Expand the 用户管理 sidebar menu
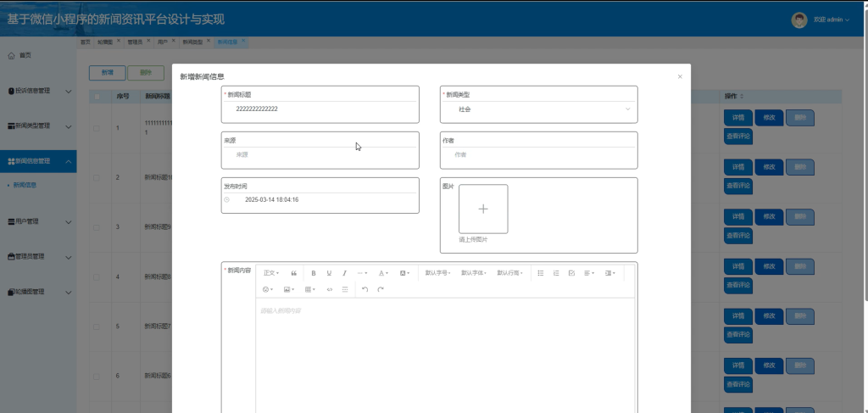 pos(38,221)
